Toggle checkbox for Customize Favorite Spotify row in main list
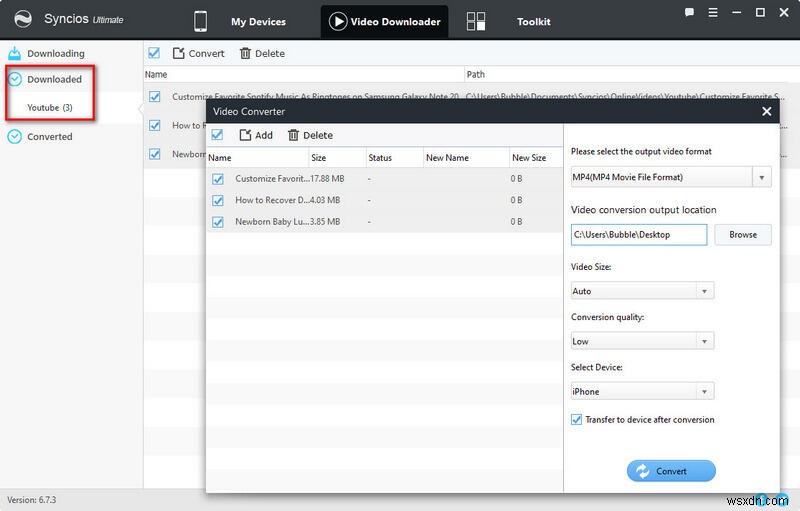Screen dimensions: 800x511 tap(155, 96)
